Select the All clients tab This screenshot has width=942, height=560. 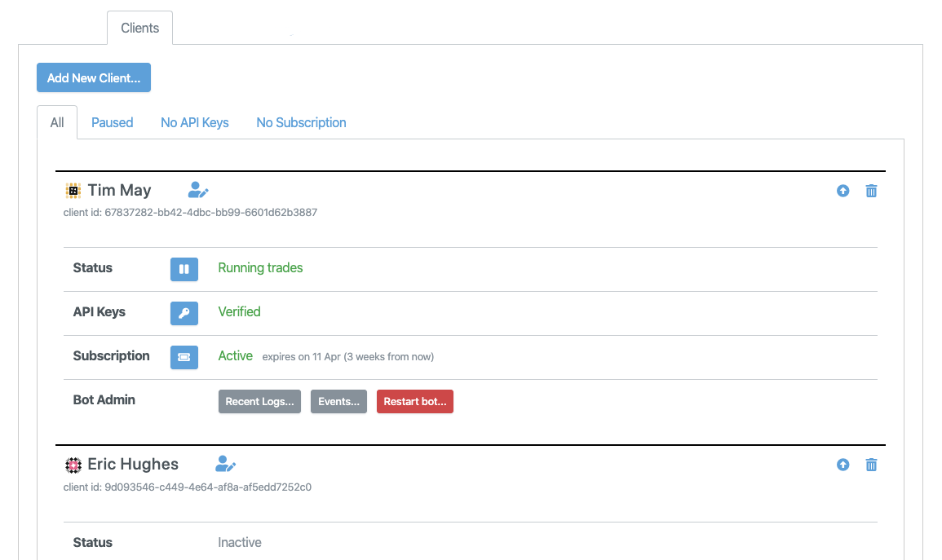pos(57,123)
